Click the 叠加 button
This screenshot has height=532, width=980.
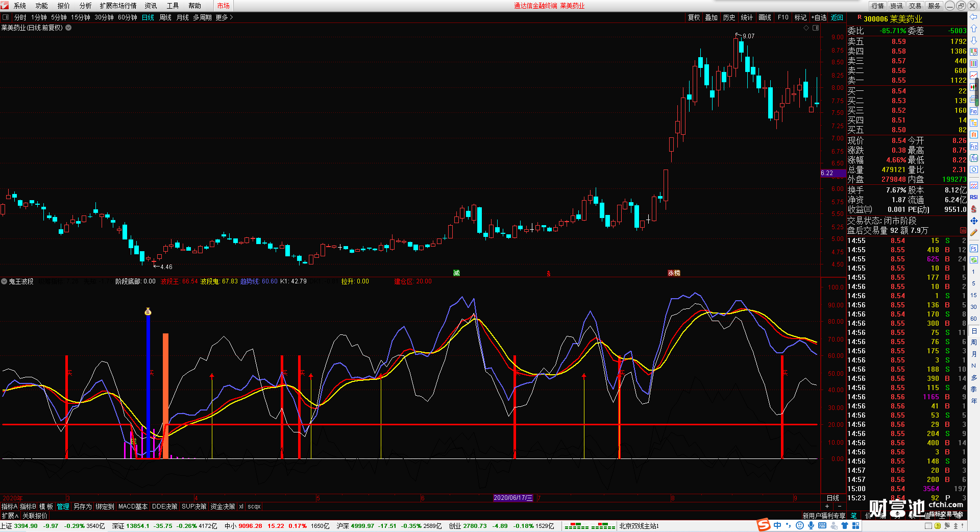pyautogui.click(x=712, y=17)
